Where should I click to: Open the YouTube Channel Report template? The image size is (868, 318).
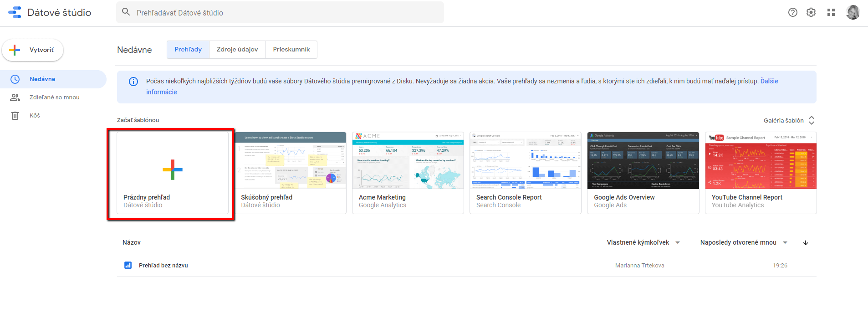pos(761,173)
